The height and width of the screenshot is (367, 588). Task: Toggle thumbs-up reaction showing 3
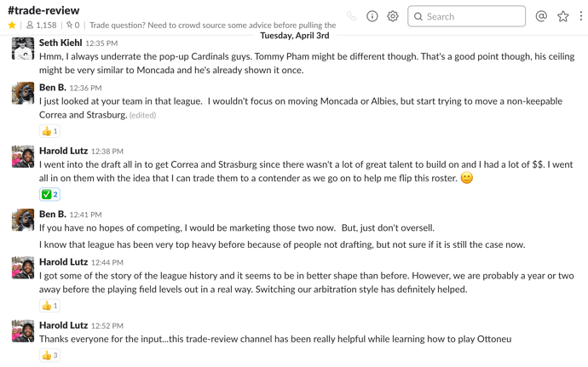pos(49,355)
